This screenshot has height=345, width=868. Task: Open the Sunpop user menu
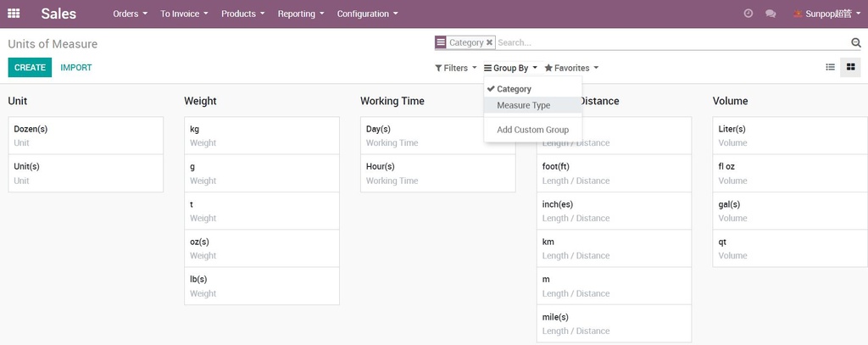pyautogui.click(x=827, y=14)
